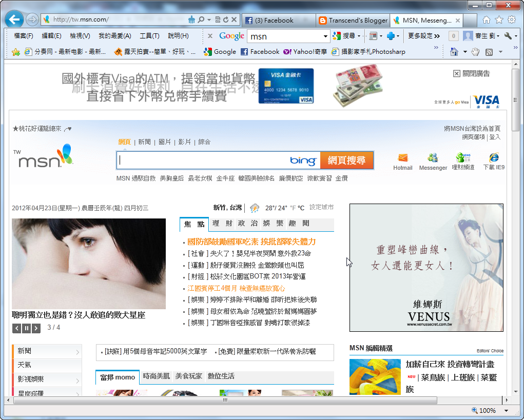Click the horizontal scrollbar thumb

tap(225, 400)
